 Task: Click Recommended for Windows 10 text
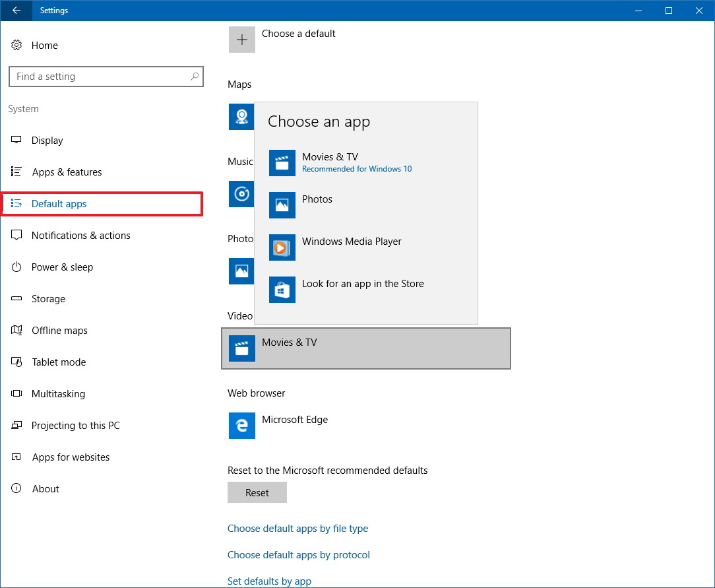click(x=357, y=169)
